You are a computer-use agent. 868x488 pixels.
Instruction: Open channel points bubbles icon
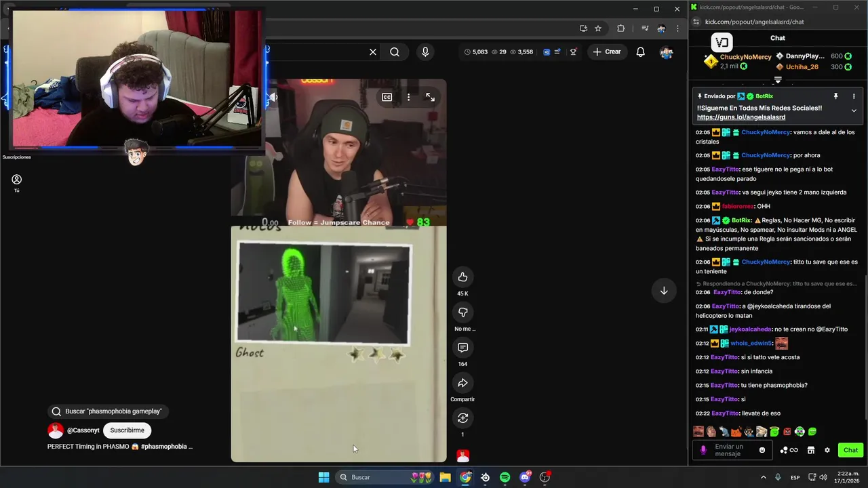coord(789,450)
